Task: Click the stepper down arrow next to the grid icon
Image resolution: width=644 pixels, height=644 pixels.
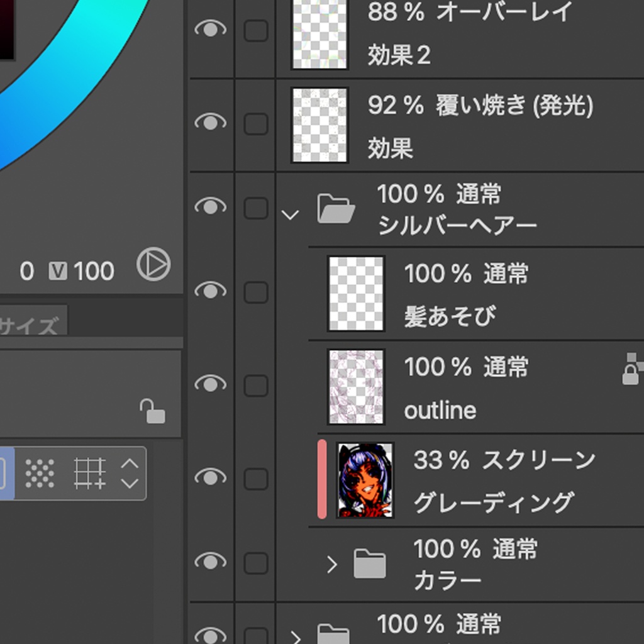Action: pos(130,483)
